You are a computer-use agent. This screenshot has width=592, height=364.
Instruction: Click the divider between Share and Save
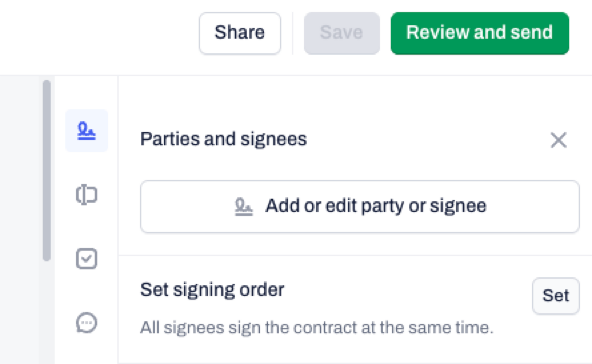click(293, 33)
